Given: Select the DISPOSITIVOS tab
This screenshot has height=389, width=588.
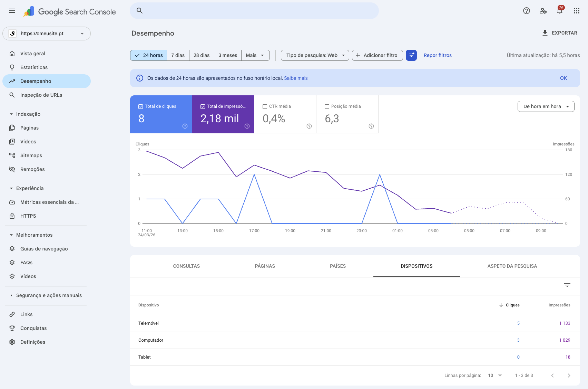Looking at the screenshot, I should pos(416,266).
